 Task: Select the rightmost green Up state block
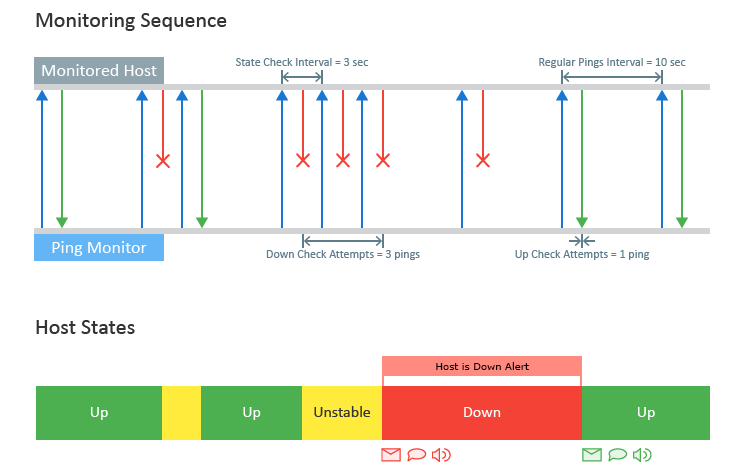click(646, 412)
